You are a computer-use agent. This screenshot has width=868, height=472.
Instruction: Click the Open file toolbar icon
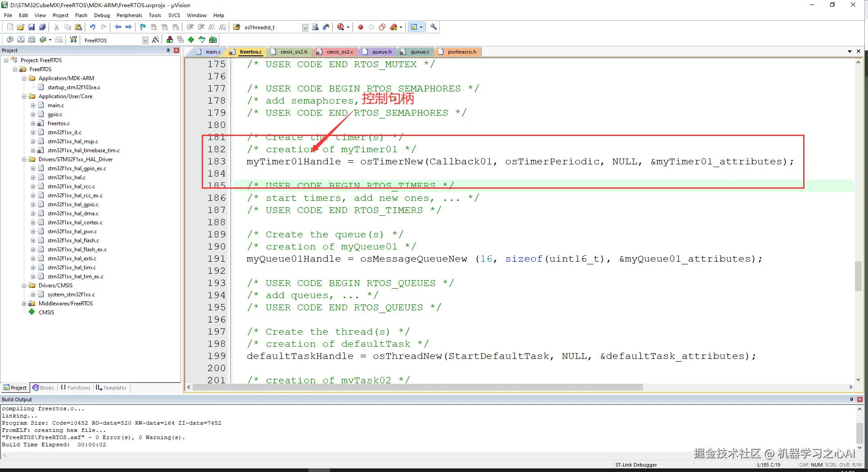21,27
